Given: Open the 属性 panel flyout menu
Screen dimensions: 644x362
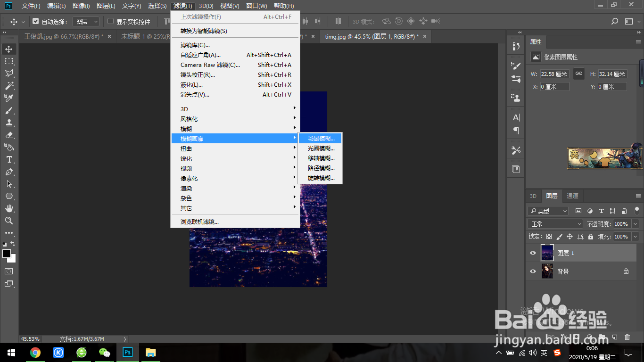Looking at the screenshot, I should (638, 42).
